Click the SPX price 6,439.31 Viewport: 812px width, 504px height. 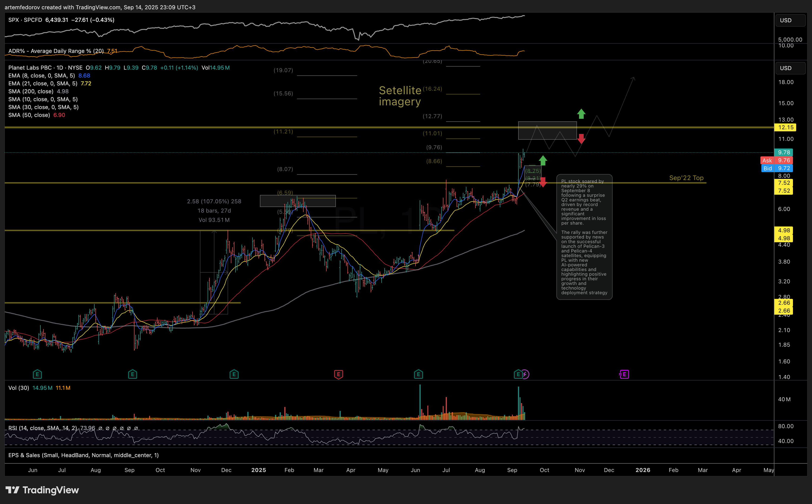tap(57, 20)
